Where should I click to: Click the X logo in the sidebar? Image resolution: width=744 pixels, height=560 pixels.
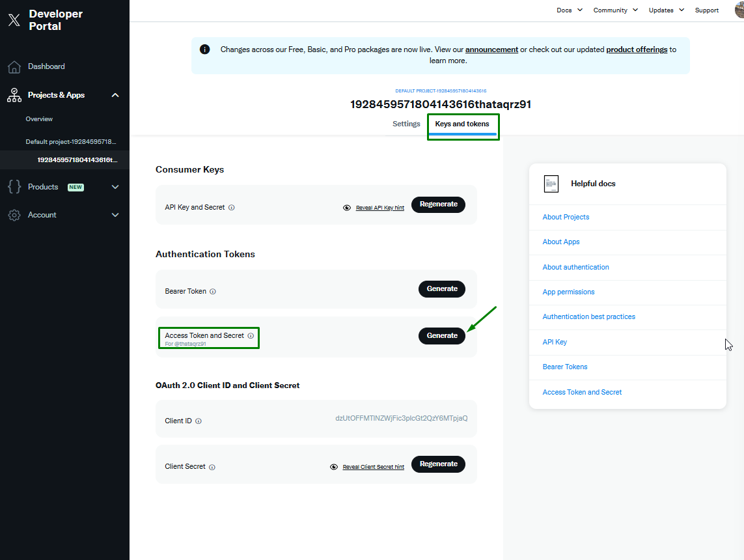[x=14, y=20]
